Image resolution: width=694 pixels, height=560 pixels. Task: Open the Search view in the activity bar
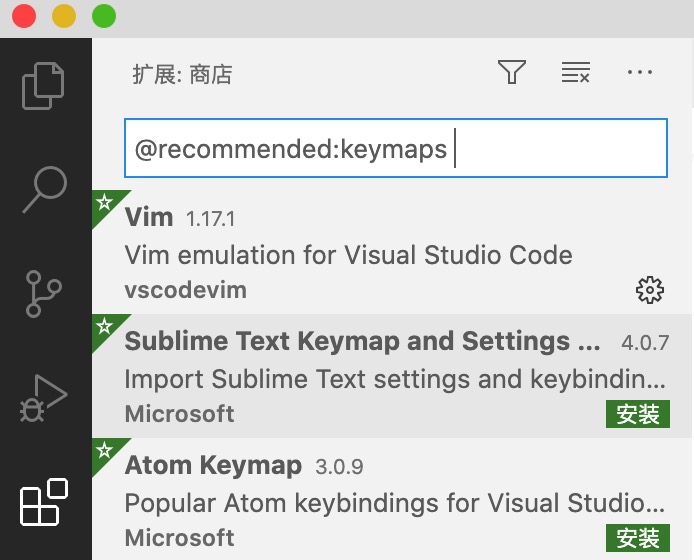pos(45,189)
